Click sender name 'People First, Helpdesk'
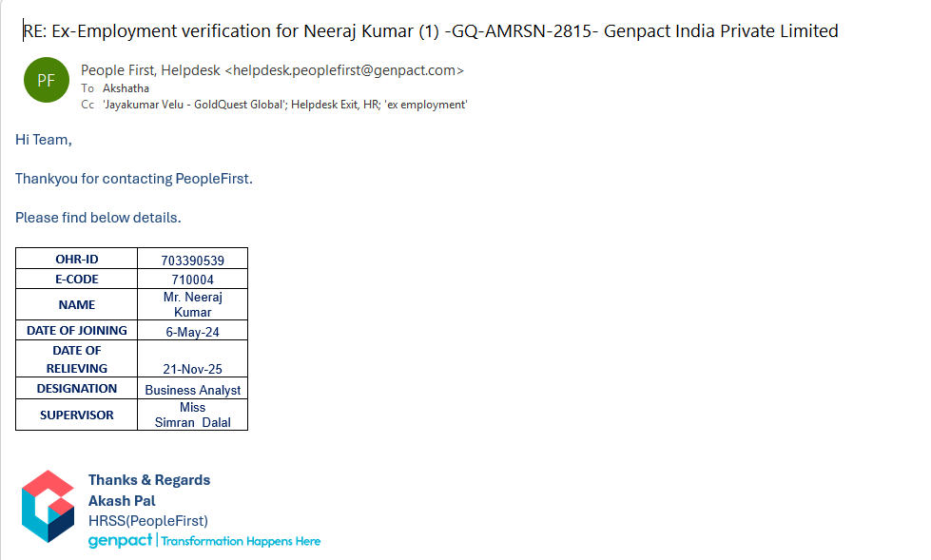The width and height of the screenshot is (931, 560). 150,70
